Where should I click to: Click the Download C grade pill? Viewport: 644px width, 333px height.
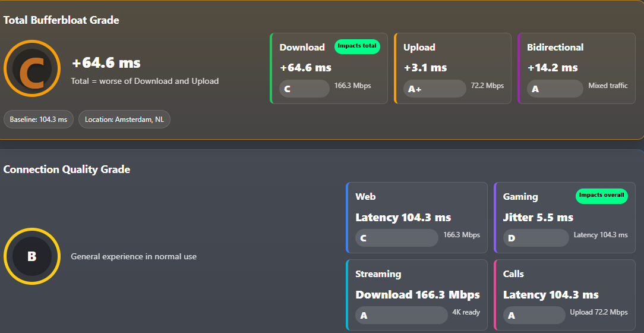pyautogui.click(x=304, y=89)
